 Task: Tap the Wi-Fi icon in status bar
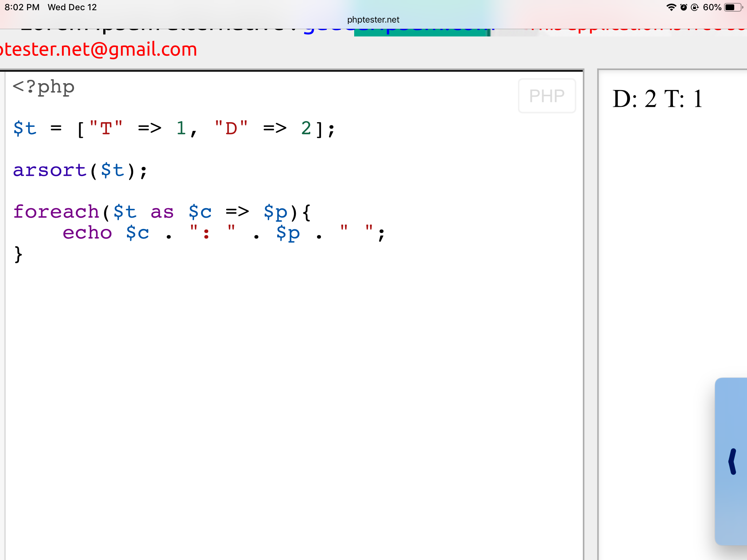pos(671,7)
